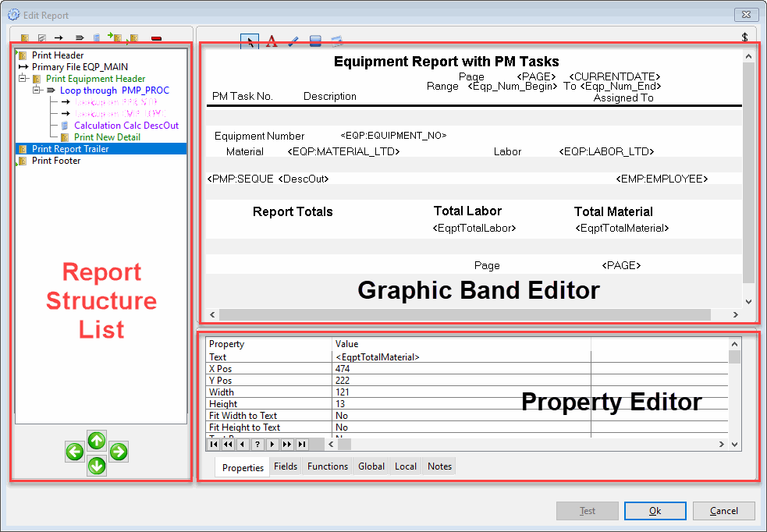Switch to the Fields tab
The width and height of the screenshot is (767, 532).
coord(286,466)
